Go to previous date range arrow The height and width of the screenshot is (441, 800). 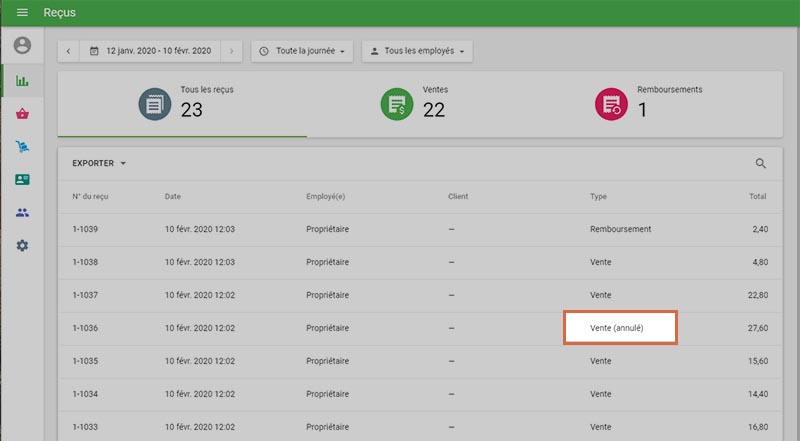[69, 50]
